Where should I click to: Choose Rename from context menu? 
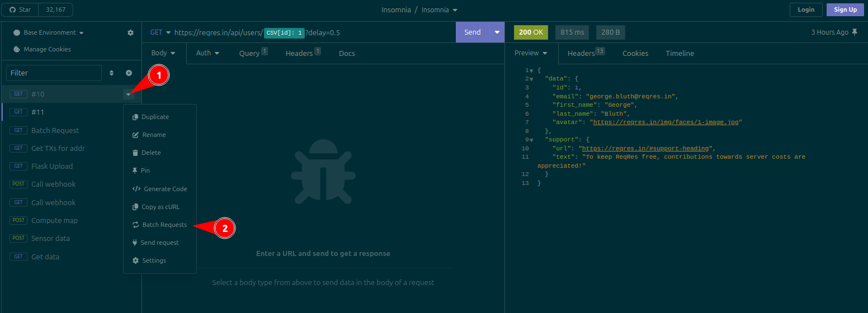tap(160, 135)
